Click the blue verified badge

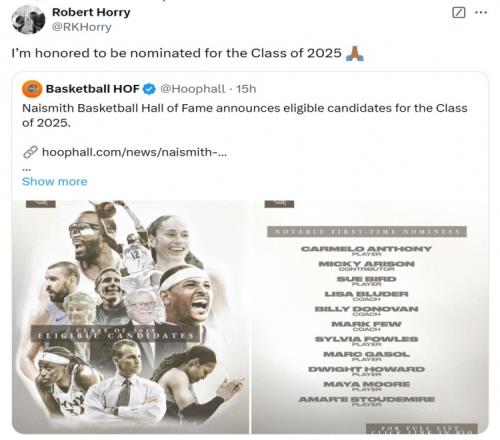point(149,89)
